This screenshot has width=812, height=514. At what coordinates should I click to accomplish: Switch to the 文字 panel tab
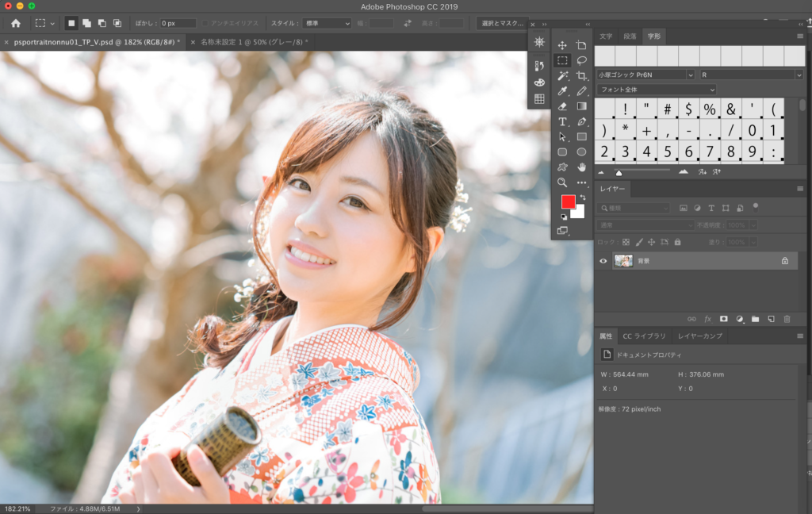tap(606, 36)
